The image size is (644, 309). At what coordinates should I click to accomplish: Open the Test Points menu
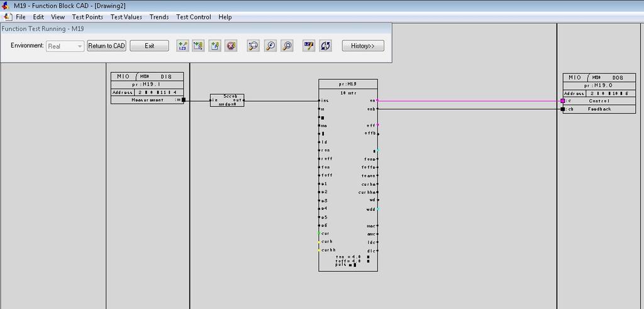(87, 17)
